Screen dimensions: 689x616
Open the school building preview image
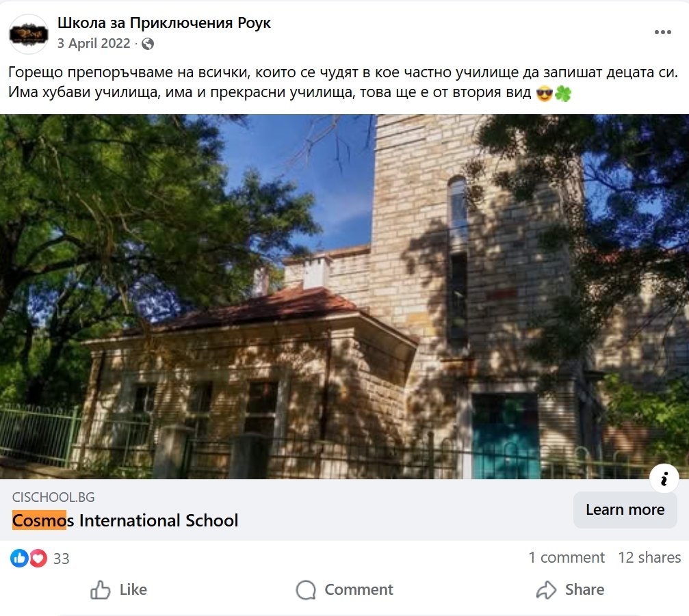[345, 296]
